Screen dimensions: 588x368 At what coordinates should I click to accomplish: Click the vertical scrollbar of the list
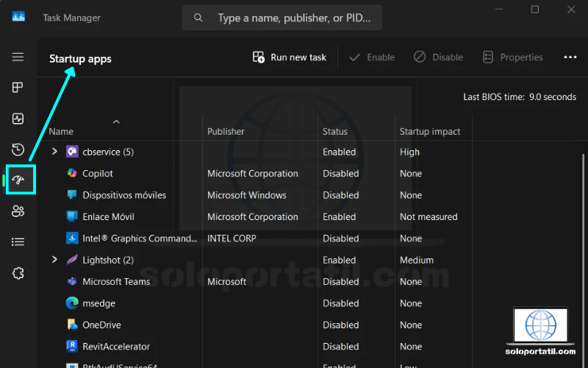pos(583,259)
